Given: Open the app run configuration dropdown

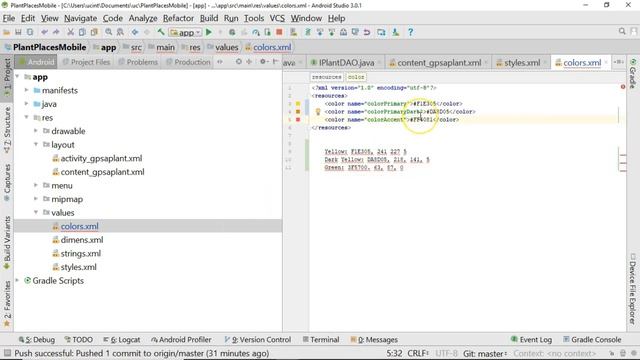Looking at the screenshot, I should [x=186, y=32].
